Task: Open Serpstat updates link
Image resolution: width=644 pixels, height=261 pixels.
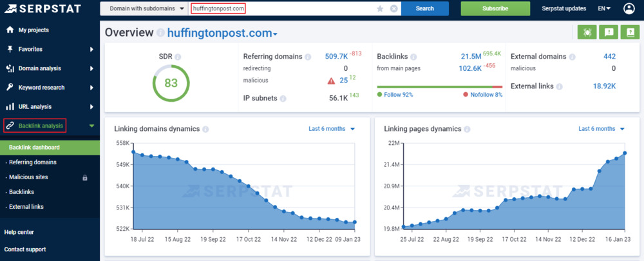Action: tap(563, 8)
